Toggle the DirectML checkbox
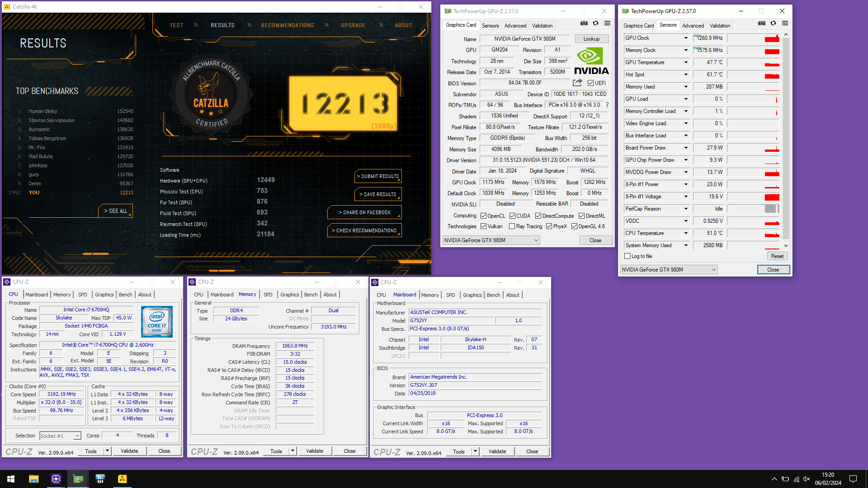Screen dimensions: 868x488 coord(581,216)
